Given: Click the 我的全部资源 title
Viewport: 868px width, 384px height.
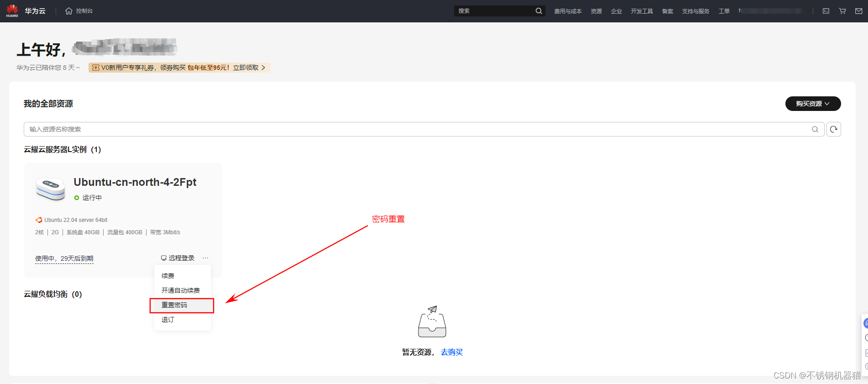Looking at the screenshot, I should [x=48, y=104].
